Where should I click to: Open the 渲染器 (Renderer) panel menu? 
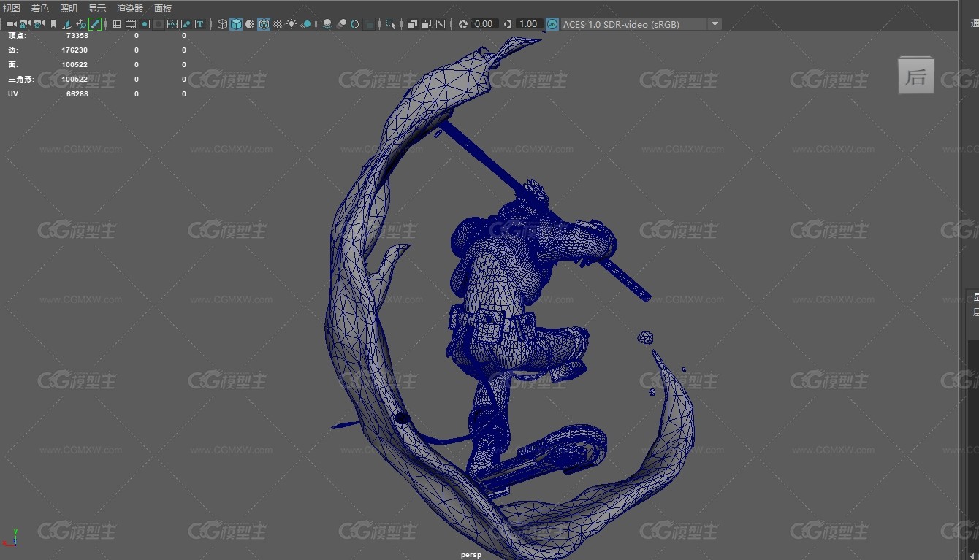(130, 8)
